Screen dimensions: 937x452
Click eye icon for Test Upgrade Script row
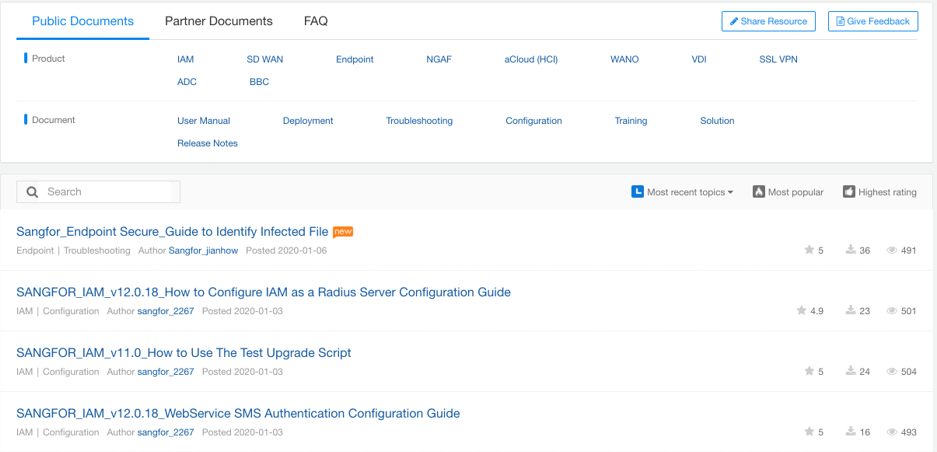(892, 372)
